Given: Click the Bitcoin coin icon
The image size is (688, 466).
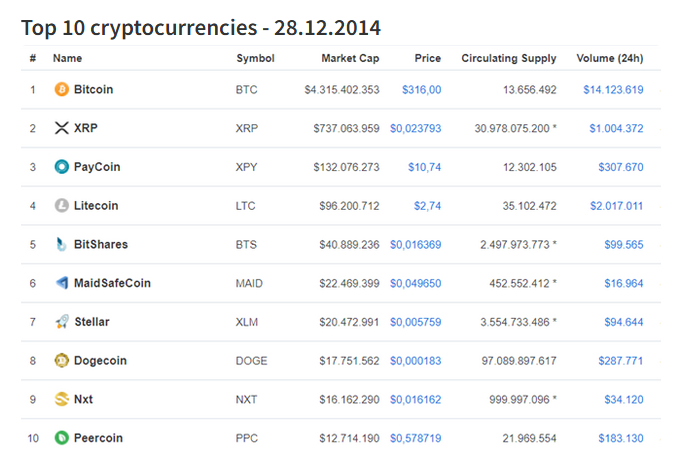Looking at the screenshot, I should pyautogui.click(x=61, y=90).
